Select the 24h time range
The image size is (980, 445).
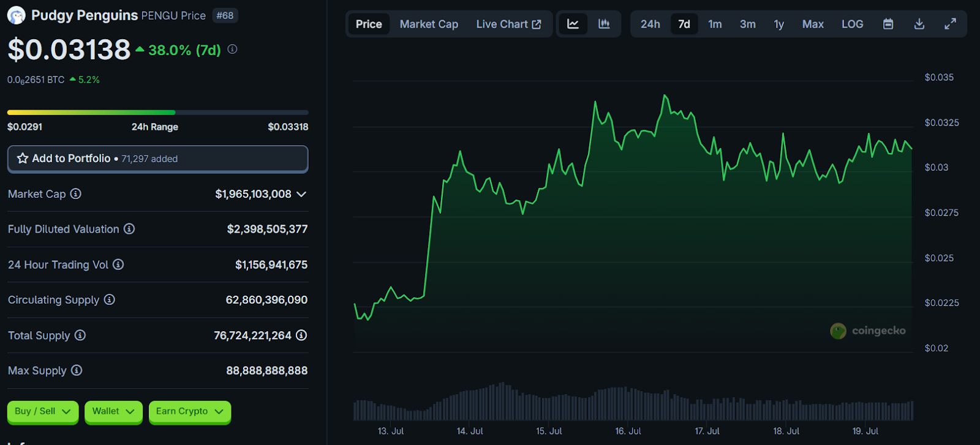coord(650,24)
